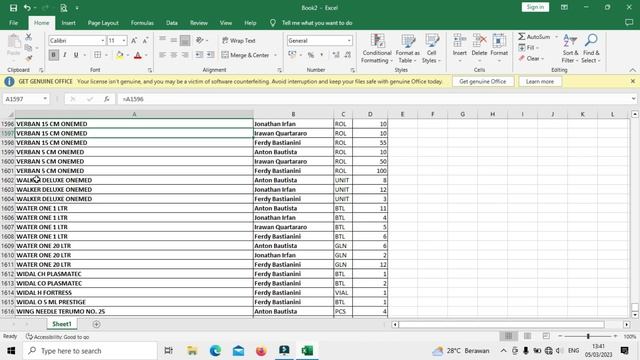Click the Sign in button

(x=535, y=7)
